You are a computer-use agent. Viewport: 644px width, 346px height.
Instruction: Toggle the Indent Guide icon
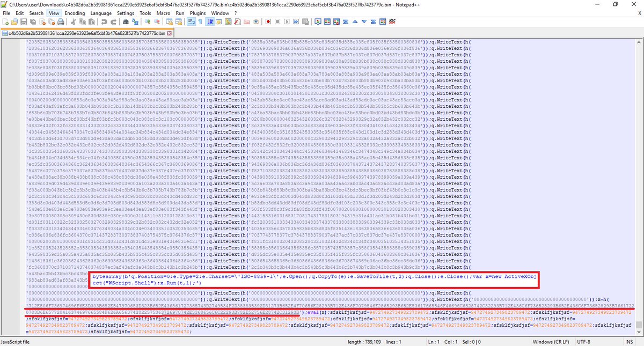click(210, 21)
